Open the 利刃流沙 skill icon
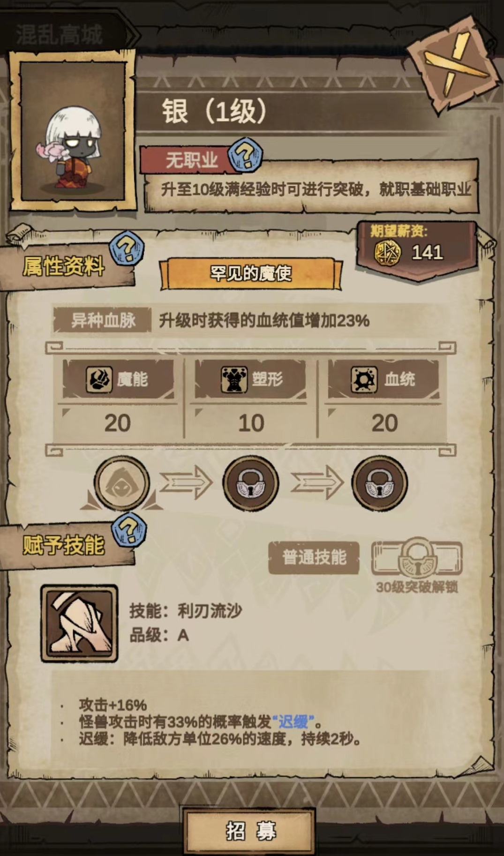 (x=79, y=623)
